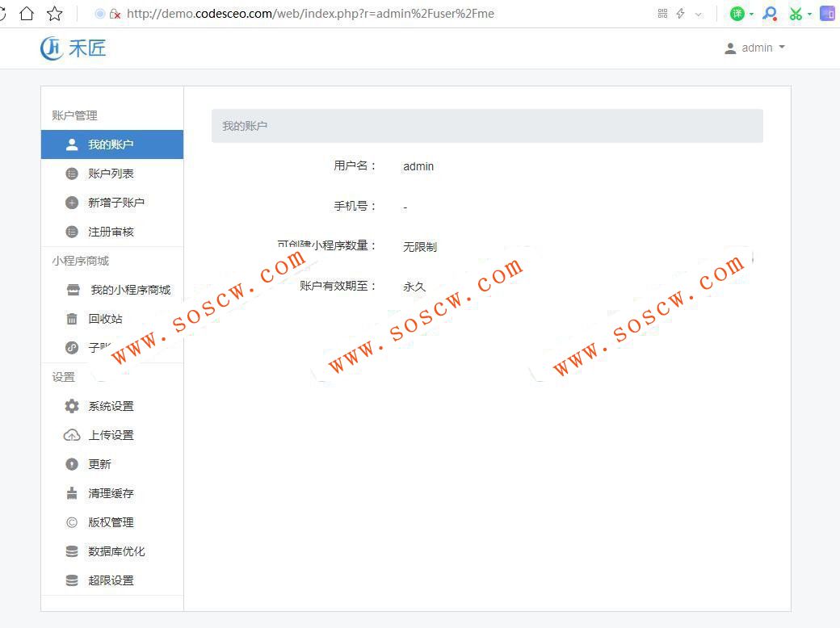Click the 账户管理 section heading
Image resolution: width=840 pixels, height=628 pixels.
(74, 115)
